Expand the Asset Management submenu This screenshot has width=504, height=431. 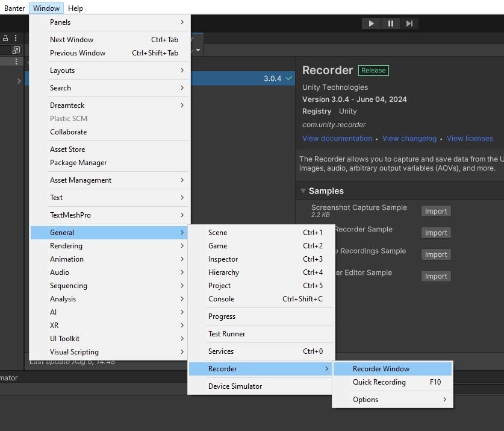click(110, 180)
